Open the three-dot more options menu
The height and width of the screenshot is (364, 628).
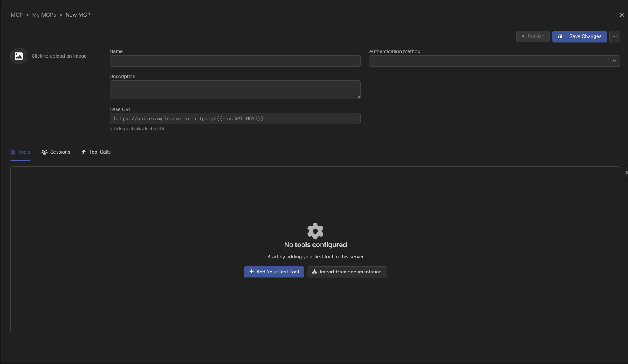[x=614, y=36]
